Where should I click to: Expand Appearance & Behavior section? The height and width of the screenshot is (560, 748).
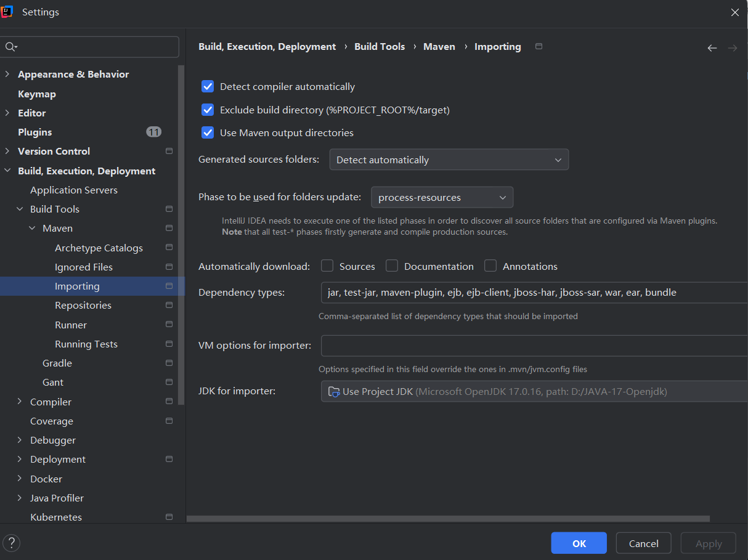7,74
